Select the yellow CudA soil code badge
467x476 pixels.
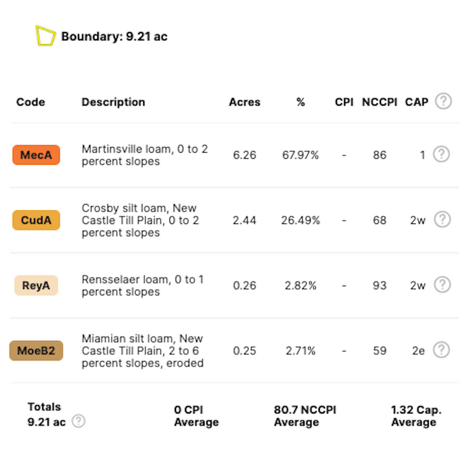(36, 220)
